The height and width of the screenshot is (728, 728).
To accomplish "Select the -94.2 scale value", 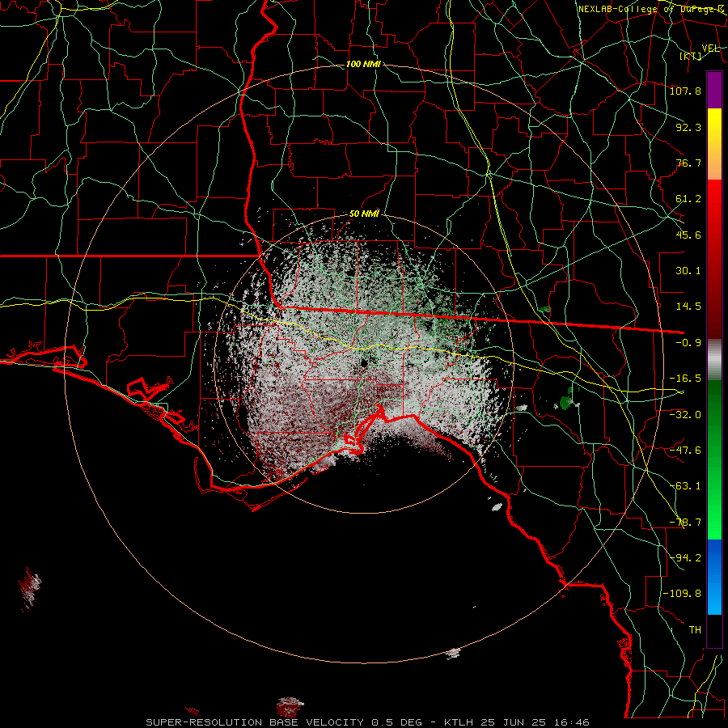I will 685,557.
